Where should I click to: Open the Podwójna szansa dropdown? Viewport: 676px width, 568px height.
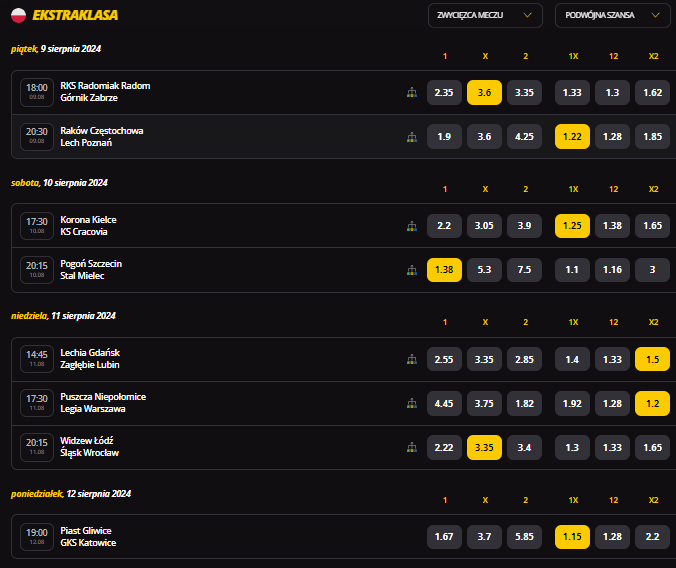click(612, 16)
